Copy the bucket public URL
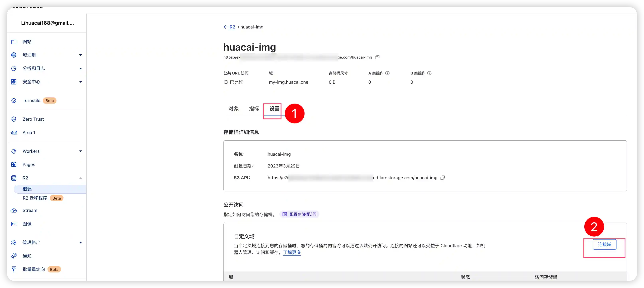 pyautogui.click(x=377, y=57)
